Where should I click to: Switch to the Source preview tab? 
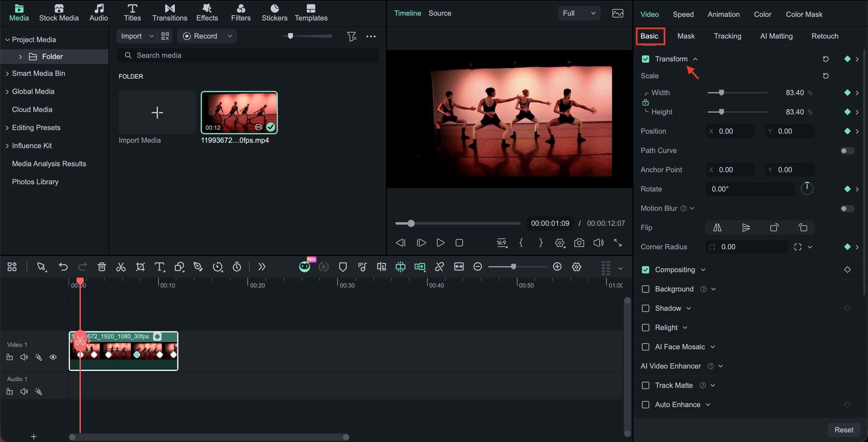[439, 13]
